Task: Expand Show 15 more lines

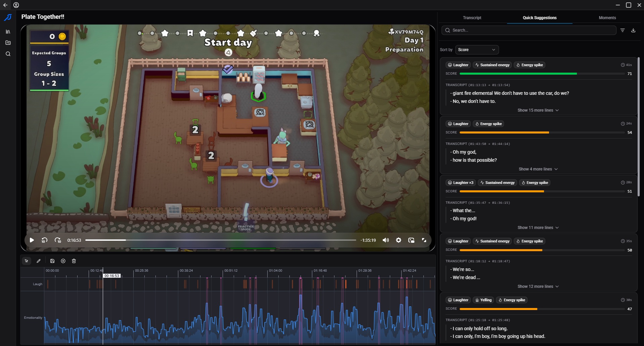Action: 538,110
